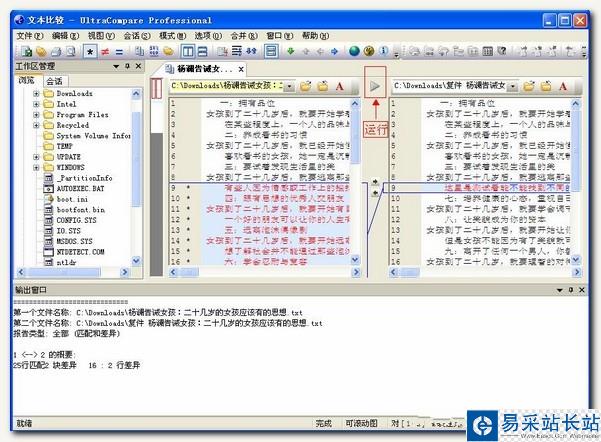This screenshot has height=442, width=601.
Task: Click the left file path input field
Action: (x=227, y=86)
